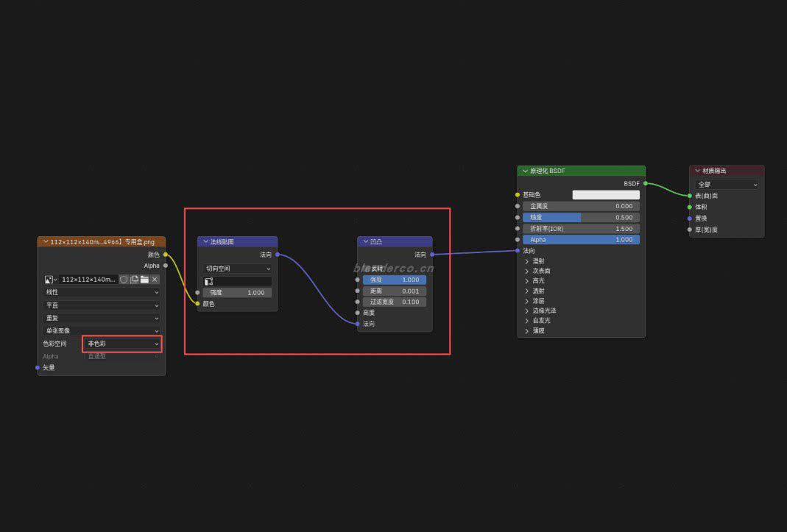Image resolution: width=787 pixels, height=532 pixels.
Task: Click the 过滤宽度 input socket of 凹凸 node
Action: [x=357, y=302]
